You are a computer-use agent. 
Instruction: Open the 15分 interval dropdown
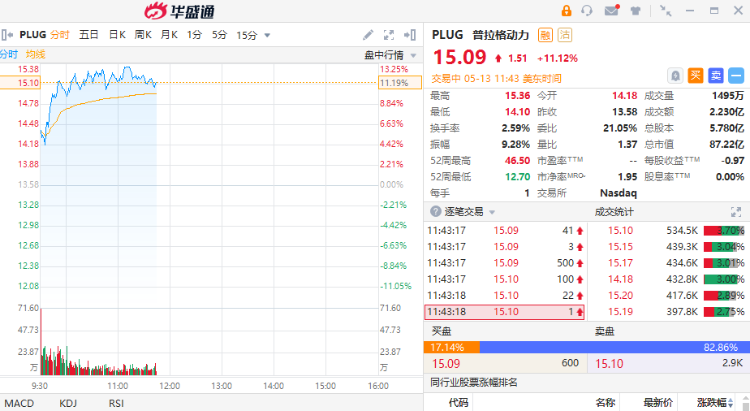[x=247, y=35]
